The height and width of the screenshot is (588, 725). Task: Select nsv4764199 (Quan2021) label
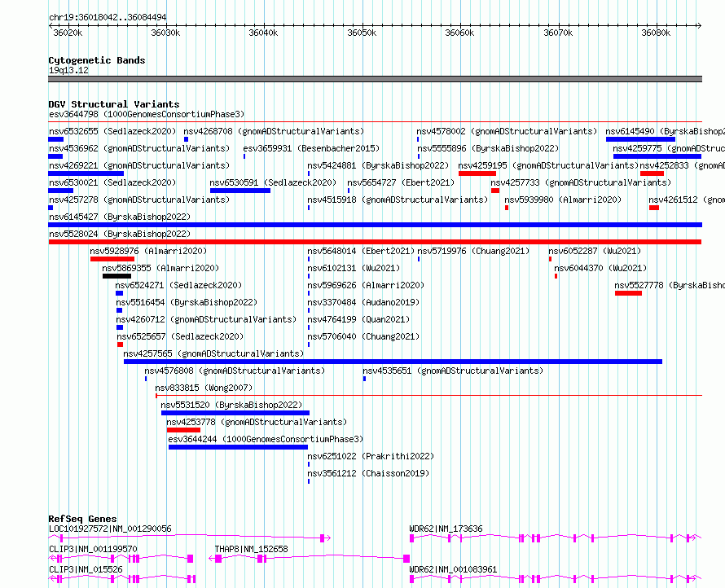pyautogui.click(x=358, y=319)
